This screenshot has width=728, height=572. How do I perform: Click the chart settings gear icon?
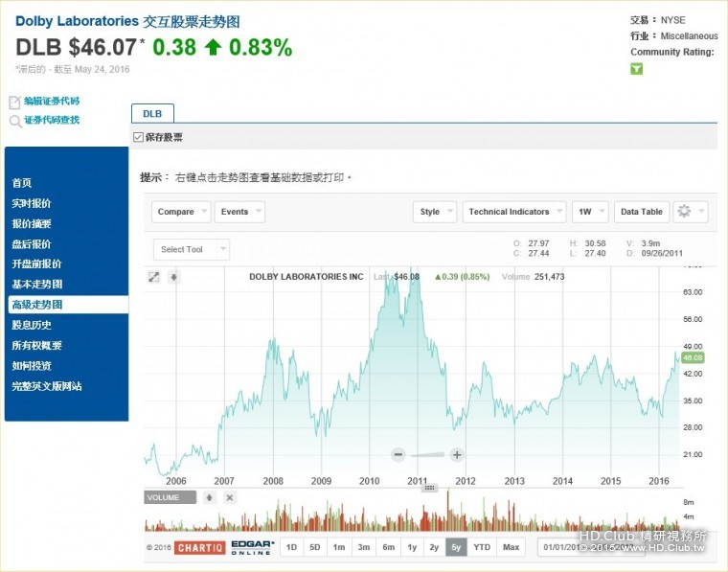690,212
